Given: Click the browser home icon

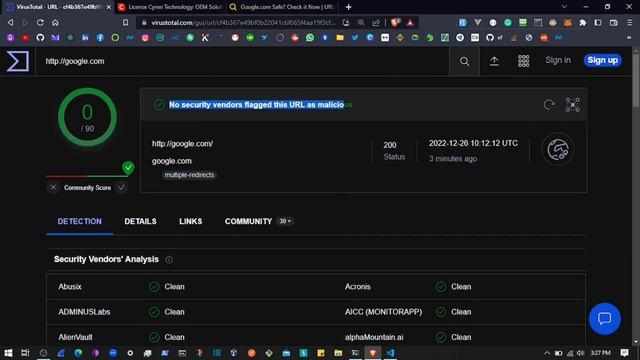Looking at the screenshot, I should (x=55, y=22).
